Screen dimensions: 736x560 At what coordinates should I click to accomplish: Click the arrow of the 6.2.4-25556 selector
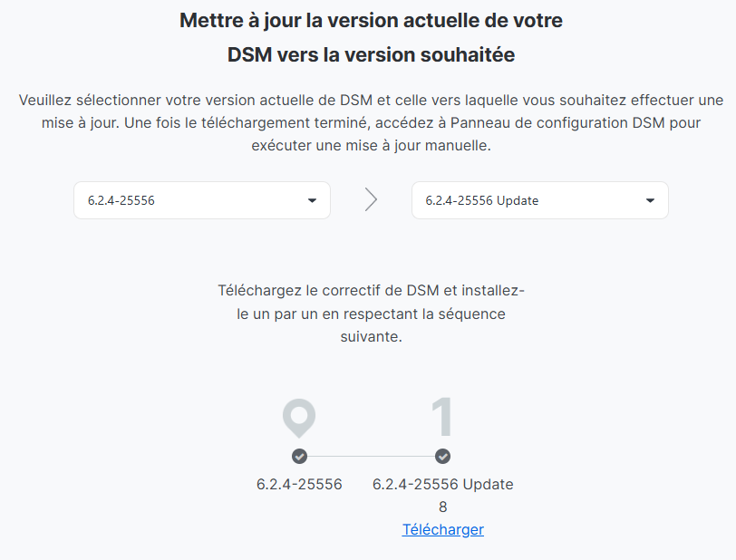coord(312,200)
